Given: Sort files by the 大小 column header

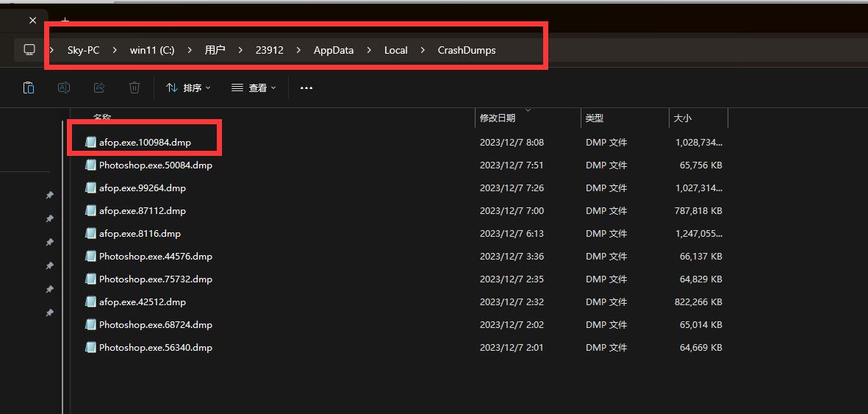Looking at the screenshot, I should [x=682, y=118].
